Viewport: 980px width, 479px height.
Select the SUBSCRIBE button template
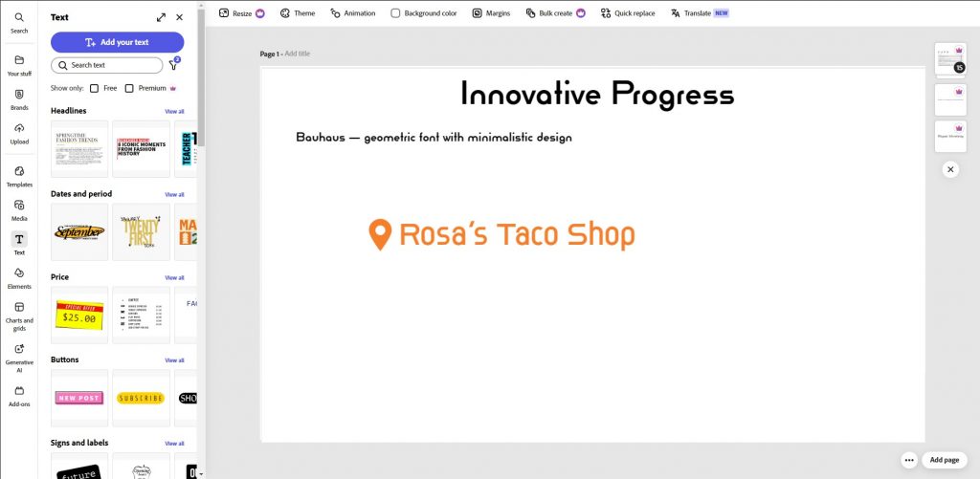coord(142,398)
